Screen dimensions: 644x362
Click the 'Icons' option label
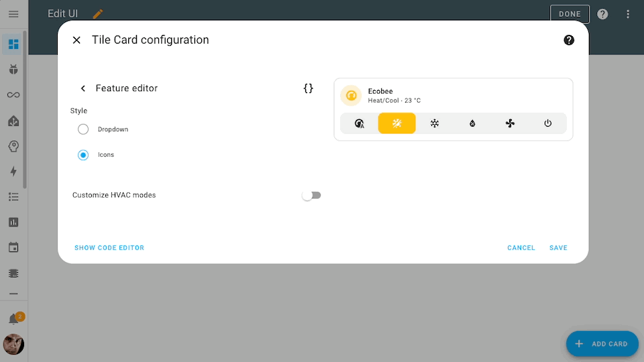tap(106, 155)
